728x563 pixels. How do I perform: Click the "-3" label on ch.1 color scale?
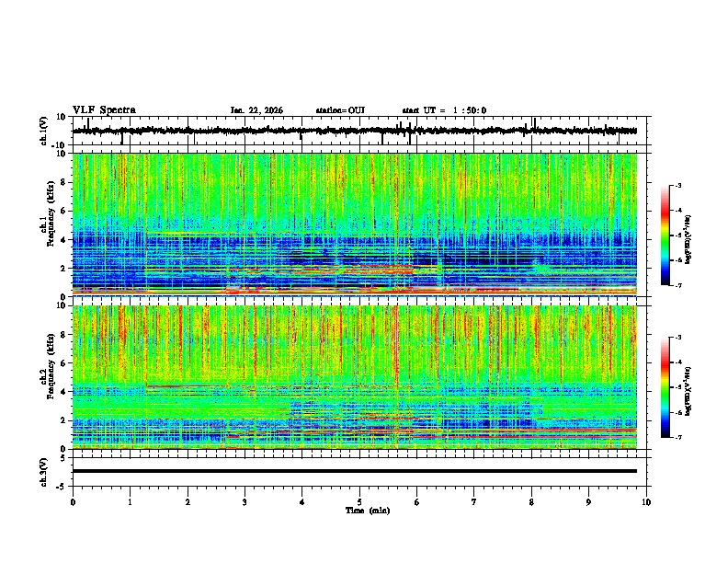pyautogui.click(x=677, y=185)
